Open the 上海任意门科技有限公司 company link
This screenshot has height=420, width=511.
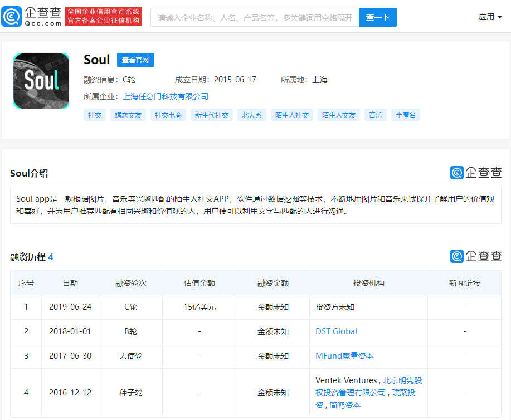(x=166, y=96)
